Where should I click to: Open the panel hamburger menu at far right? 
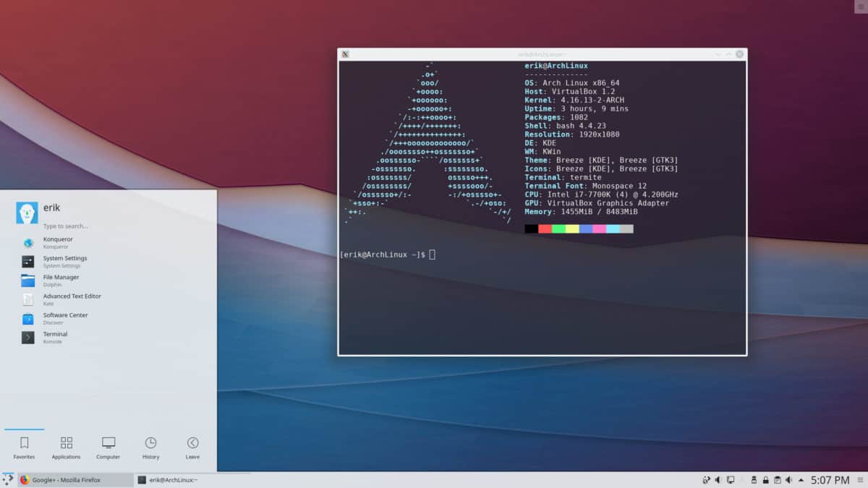click(858, 479)
